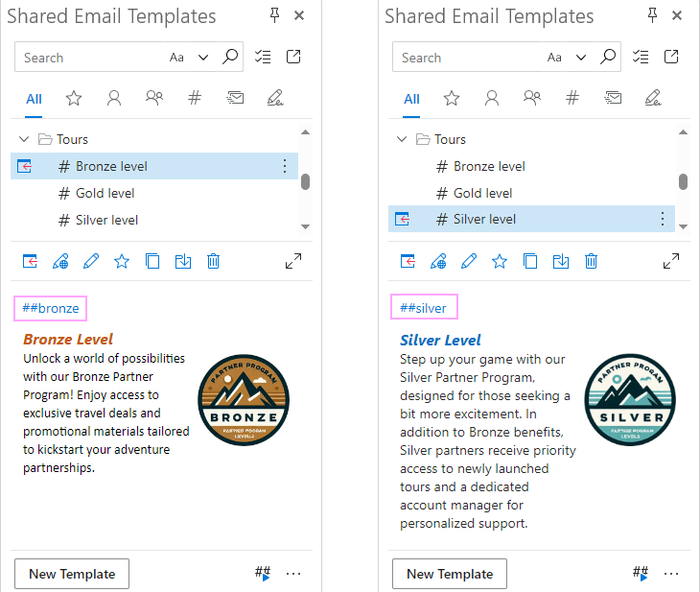
Task: Click template list scrollbar thumb in right pane
Action: coord(683,182)
